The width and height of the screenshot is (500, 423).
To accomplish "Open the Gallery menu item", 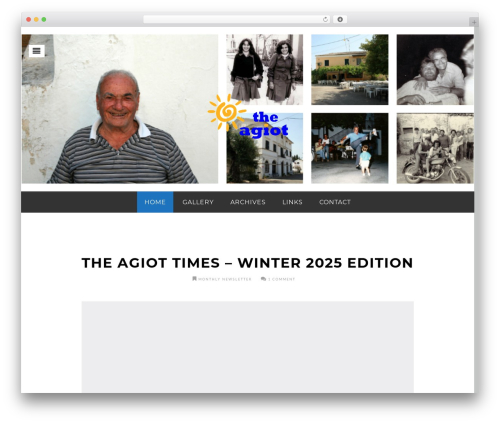I will coord(198,202).
